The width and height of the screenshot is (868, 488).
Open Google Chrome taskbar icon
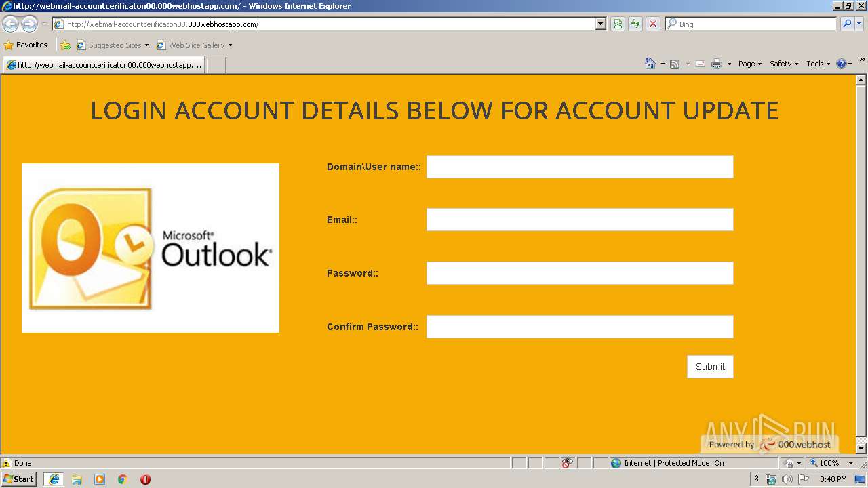point(123,479)
